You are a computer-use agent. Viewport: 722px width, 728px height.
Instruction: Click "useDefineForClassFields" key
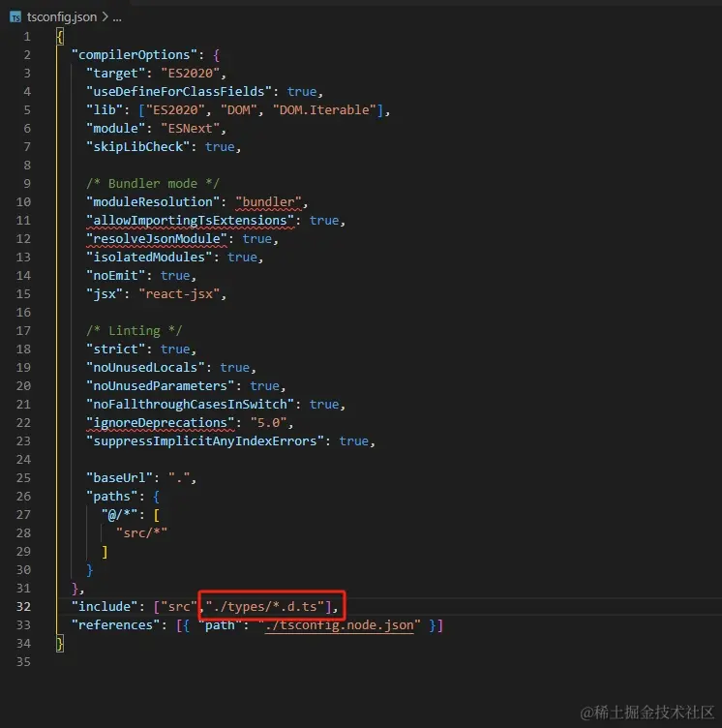[179, 91]
